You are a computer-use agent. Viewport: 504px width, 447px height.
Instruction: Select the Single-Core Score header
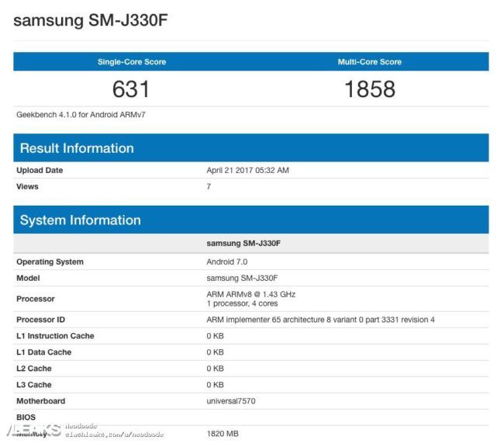point(132,62)
